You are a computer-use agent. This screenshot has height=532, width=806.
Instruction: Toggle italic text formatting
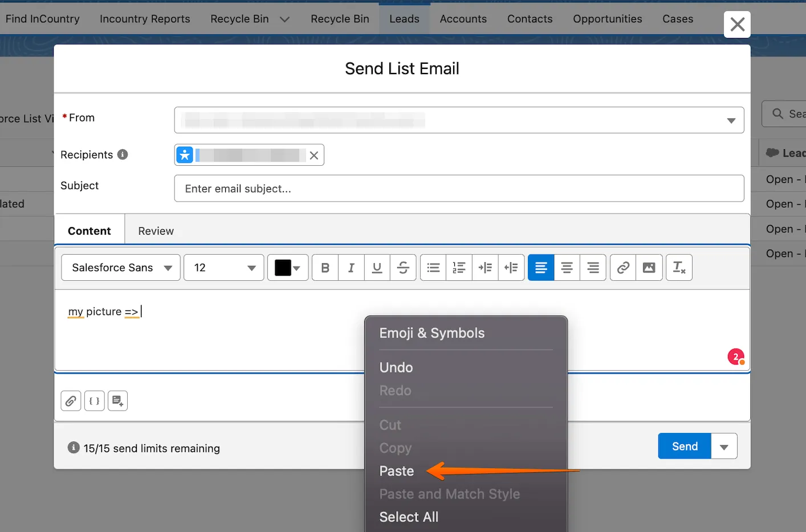(x=351, y=268)
